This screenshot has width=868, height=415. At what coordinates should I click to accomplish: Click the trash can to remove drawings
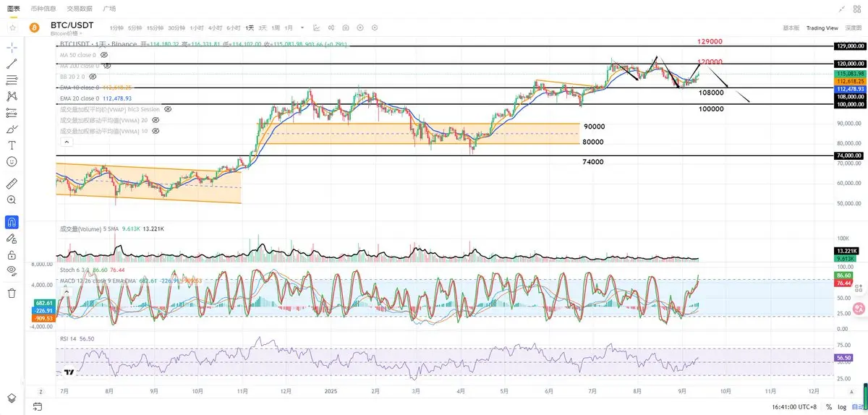[x=12, y=293]
